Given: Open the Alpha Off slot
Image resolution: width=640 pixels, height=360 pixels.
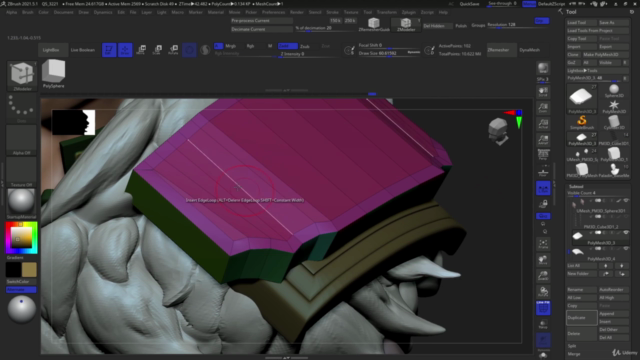Looking at the screenshot, I should (21, 140).
